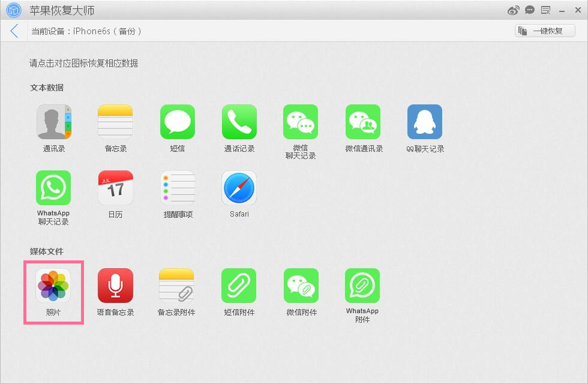Open 微信附件 WeChat attachment recovery
The image size is (588, 384).
tap(301, 286)
